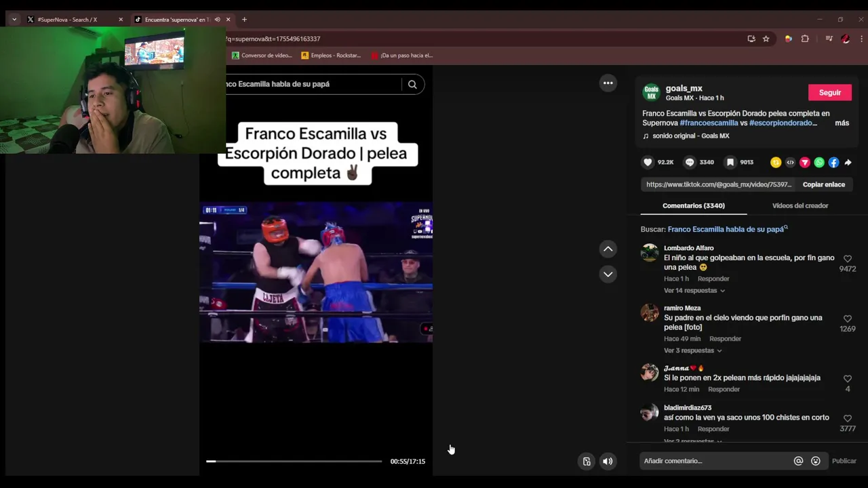Image resolution: width=868 pixels, height=488 pixels.
Task: Open 'Empleos - Rockstar' bookmark
Action: point(331,56)
